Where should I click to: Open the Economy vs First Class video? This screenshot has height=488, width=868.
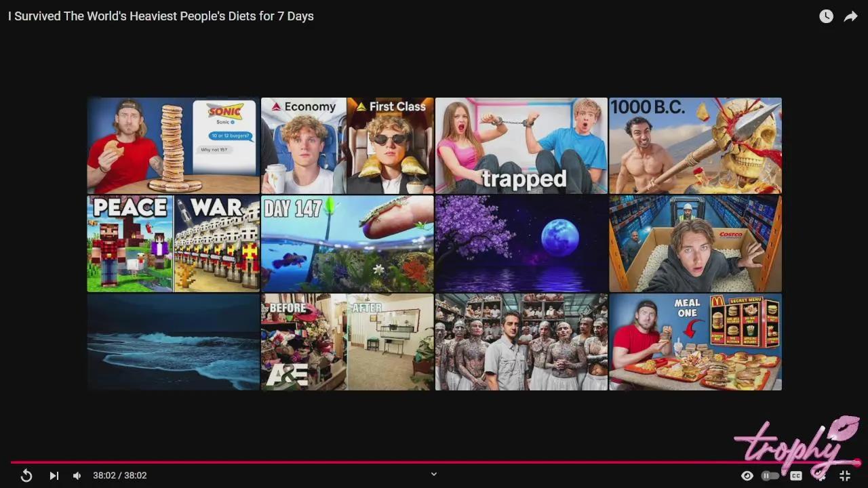(x=347, y=145)
